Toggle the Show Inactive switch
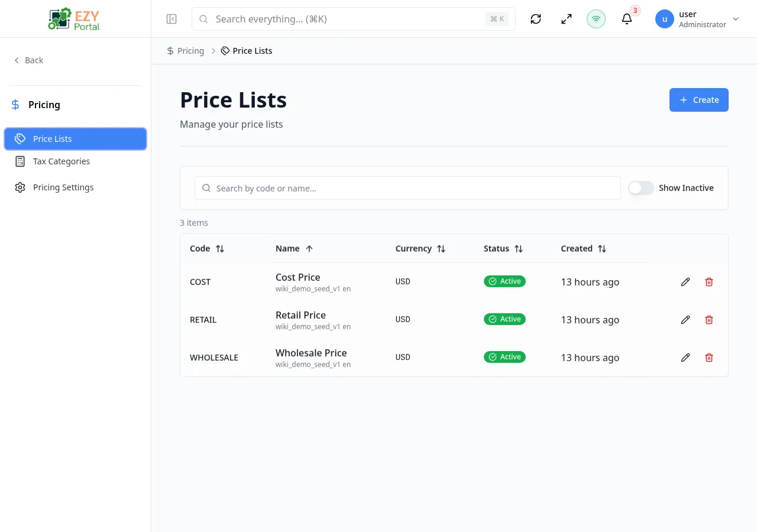This screenshot has width=757, height=532. tap(641, 188)
